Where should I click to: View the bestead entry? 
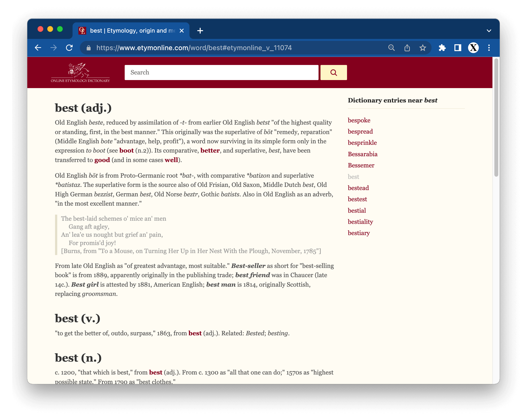pyautogui.click(x=358, y=188)
